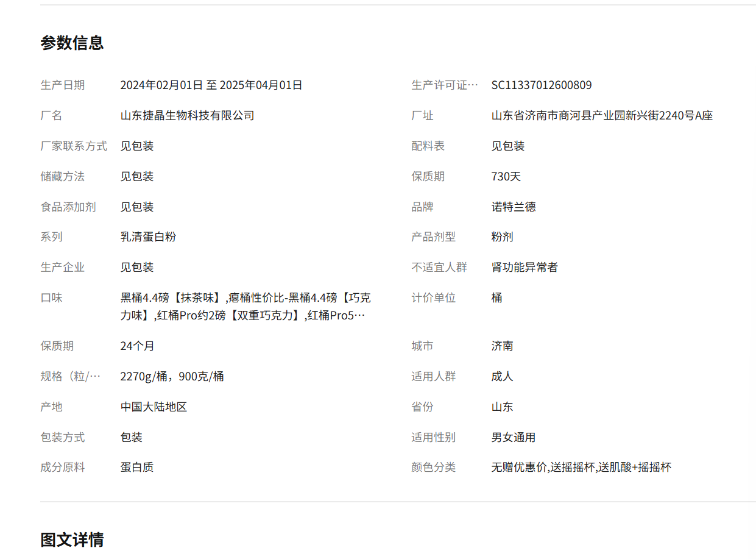This screenshot has width=756, height=559.
Task: Click the 图文详情 section heading
Action: 72,539
